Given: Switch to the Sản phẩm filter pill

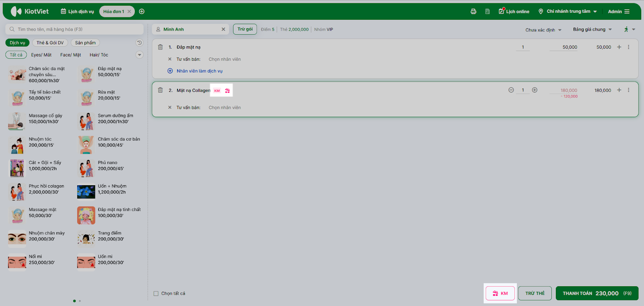Looking at the screenshot, I should click(85, 43).
